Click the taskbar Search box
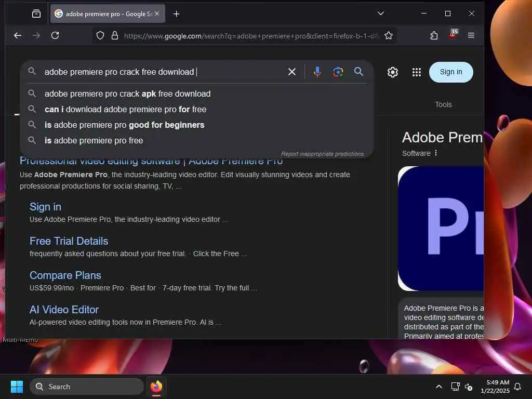Screen dimensions: 532x399 tap(87, 387)
